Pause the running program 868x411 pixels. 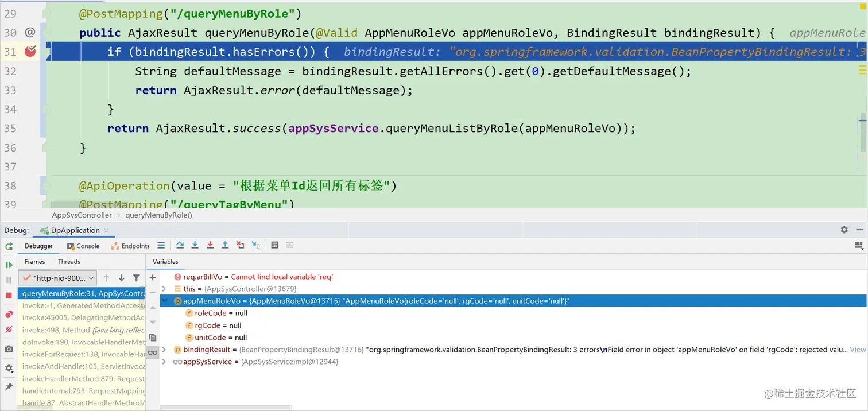point(9,280)
